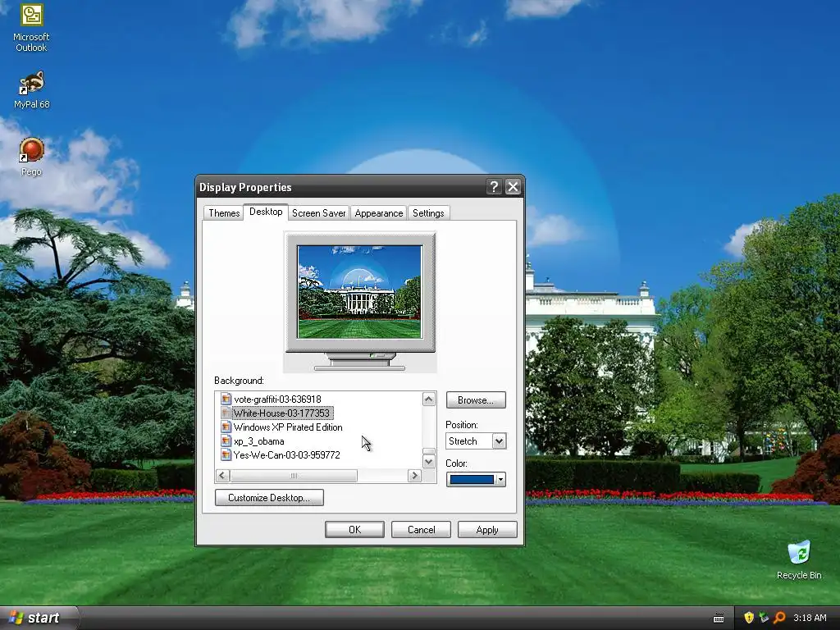
Task: Click the Browse... button
Action: 476,400
